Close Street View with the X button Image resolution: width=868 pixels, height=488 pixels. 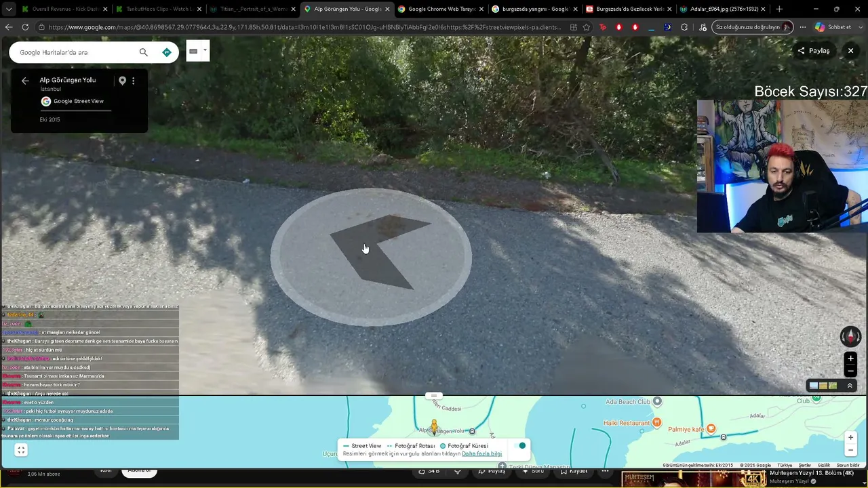850,51
